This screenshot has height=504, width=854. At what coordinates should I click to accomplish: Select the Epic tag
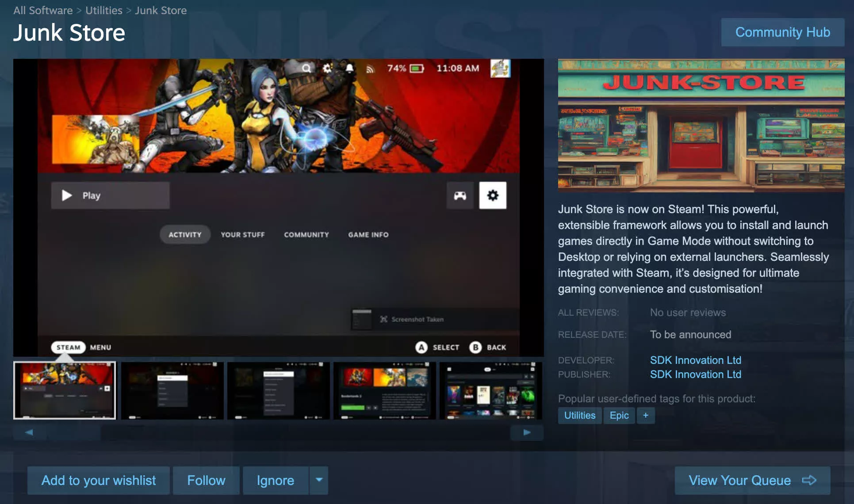tap(619, 415)
